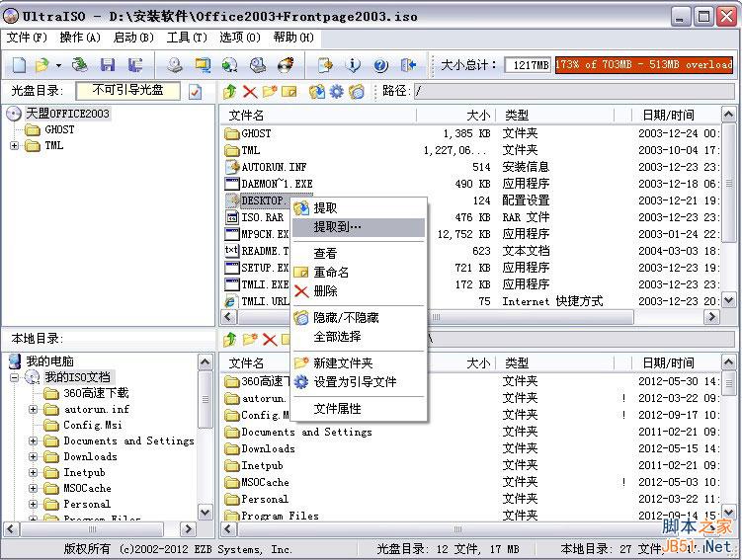Choose 新建文件夹 from the context menu

[x=359, y=363]
